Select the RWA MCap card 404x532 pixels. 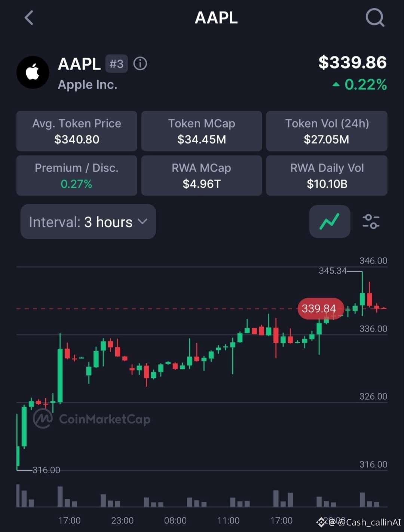tap(202, 175)
